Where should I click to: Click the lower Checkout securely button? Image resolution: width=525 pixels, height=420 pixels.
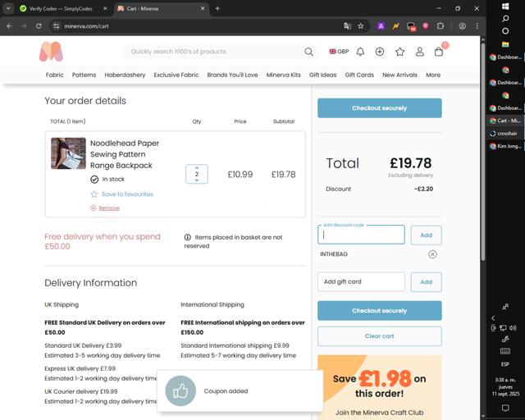tap(379, 310)
